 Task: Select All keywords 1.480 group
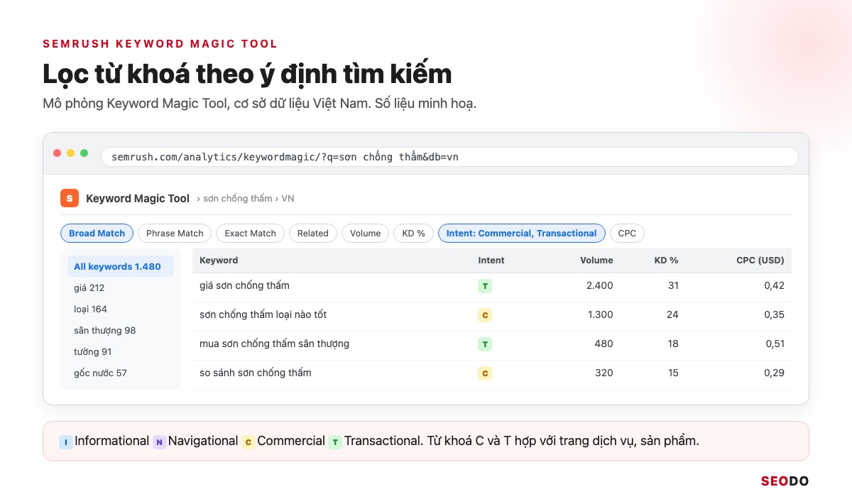pyautogui.click(x=121, y=267)
